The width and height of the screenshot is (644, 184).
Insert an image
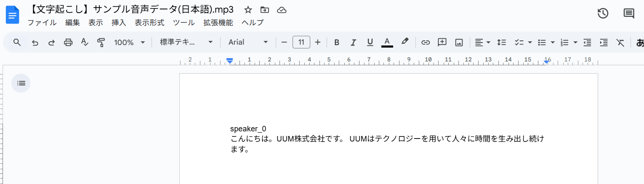[459, 42]
